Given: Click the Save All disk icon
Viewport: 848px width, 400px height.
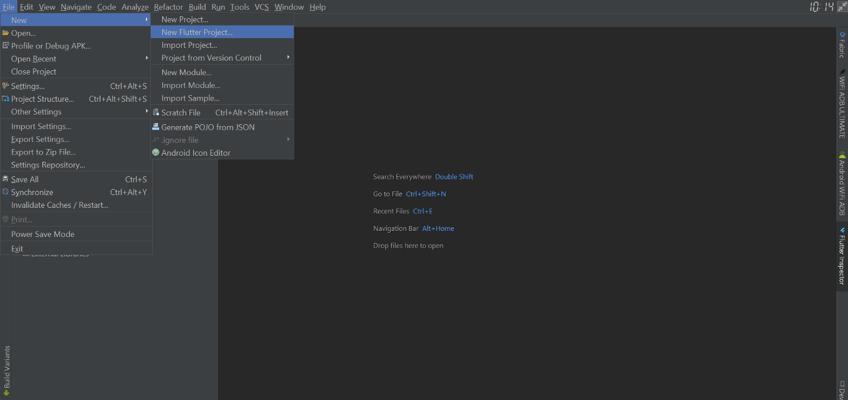Looking at the screenshot, I should coord(5,179).
